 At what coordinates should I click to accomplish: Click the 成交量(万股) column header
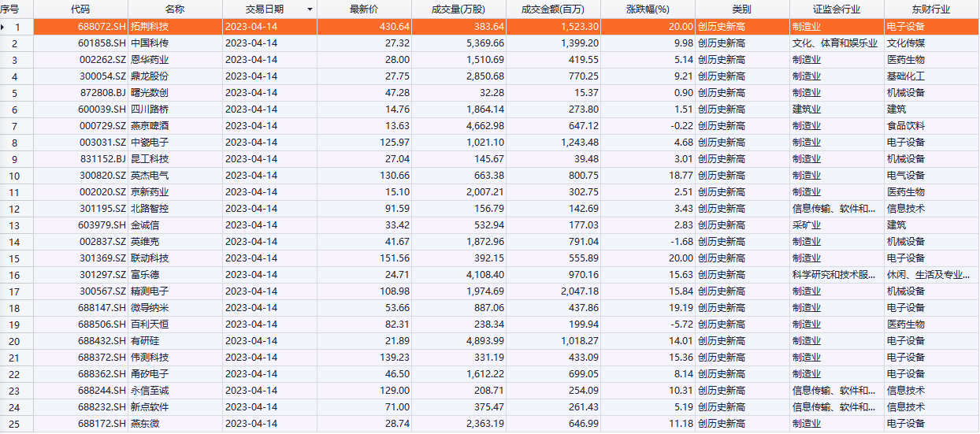[458, 9]
